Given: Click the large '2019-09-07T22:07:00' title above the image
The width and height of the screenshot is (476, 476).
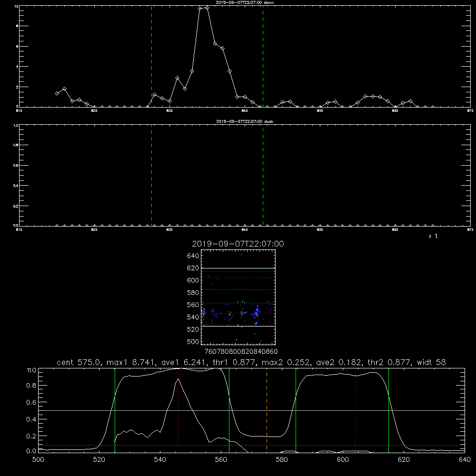Looking at the screenshot, I should (238, 244).
